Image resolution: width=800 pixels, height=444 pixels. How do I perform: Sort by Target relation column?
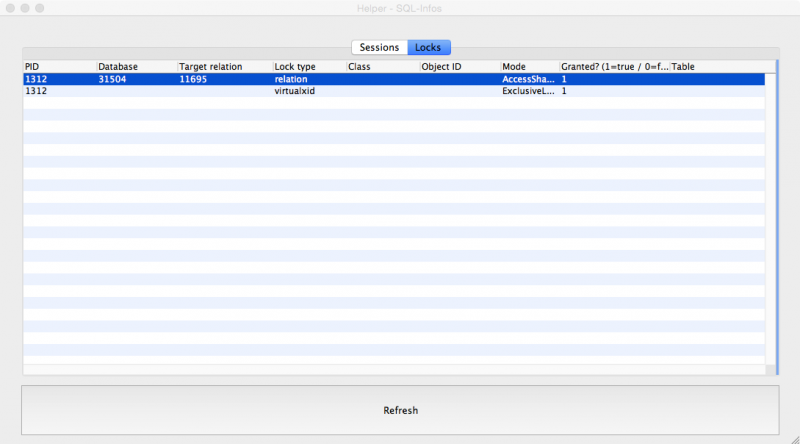pyautogui.click(x=224, y=67)
